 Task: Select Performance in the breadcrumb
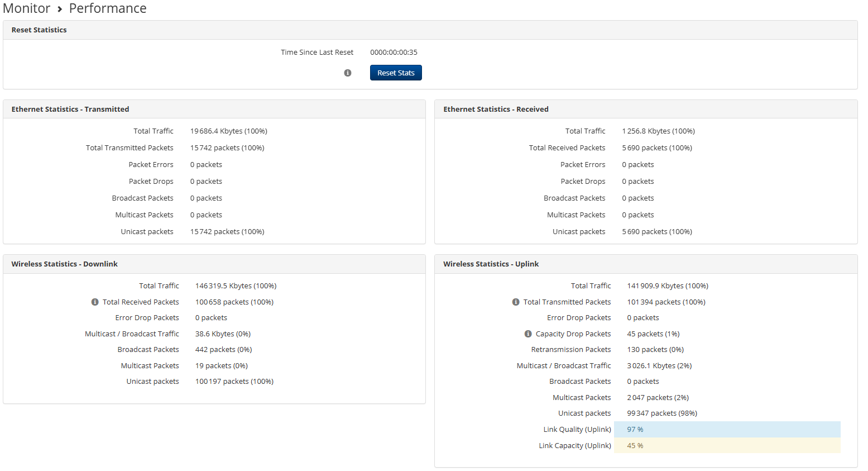pos(108,9)
